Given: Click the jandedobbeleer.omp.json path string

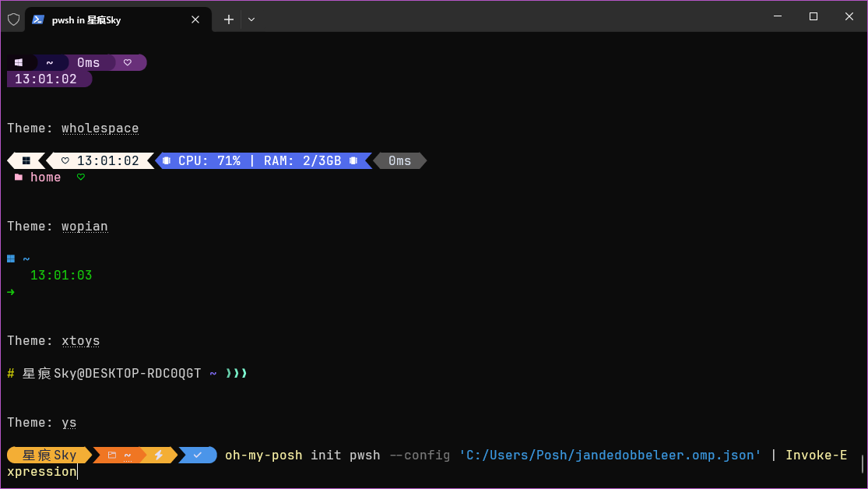Looking at the screenshot, I should click(x=610, y=456).
